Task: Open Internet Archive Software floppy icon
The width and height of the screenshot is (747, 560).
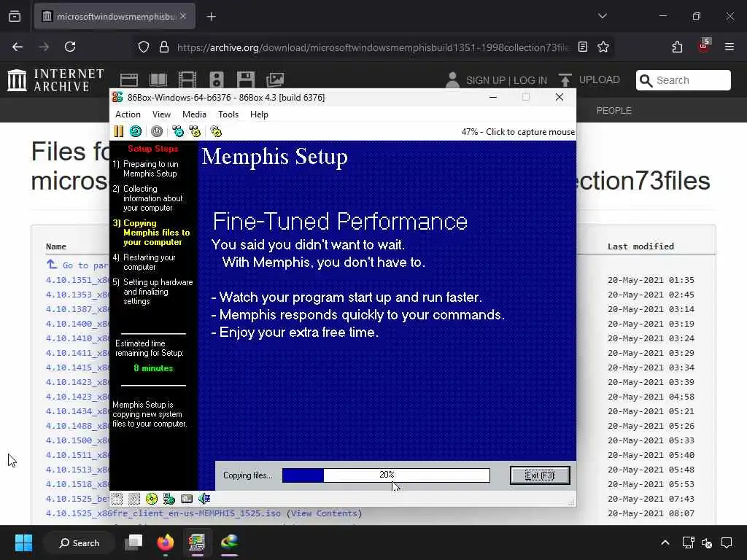Action: (x=246, y=80)
